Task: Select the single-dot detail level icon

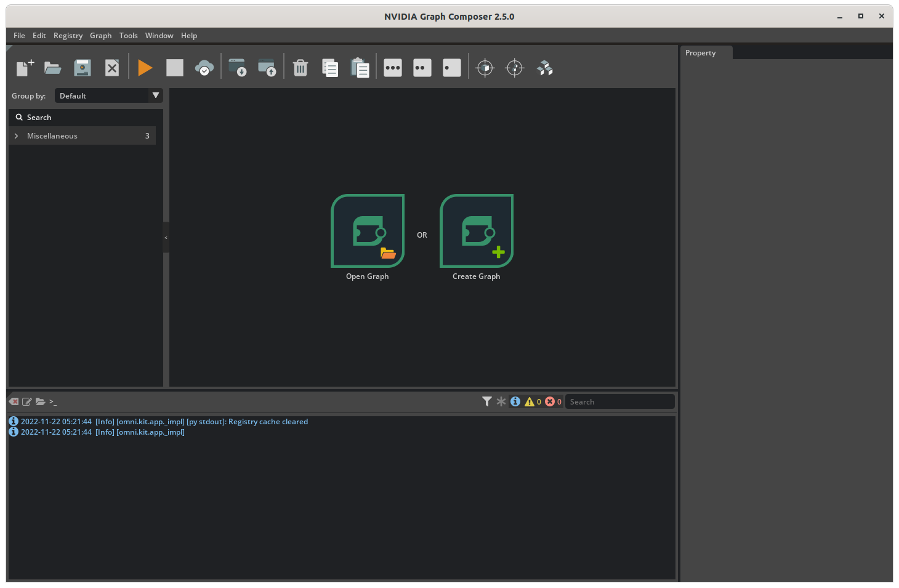Action: 452,68
